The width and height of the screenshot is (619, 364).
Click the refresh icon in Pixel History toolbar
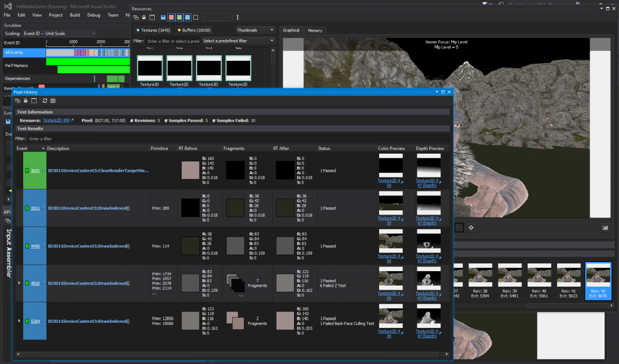click(x=45, y=101)
